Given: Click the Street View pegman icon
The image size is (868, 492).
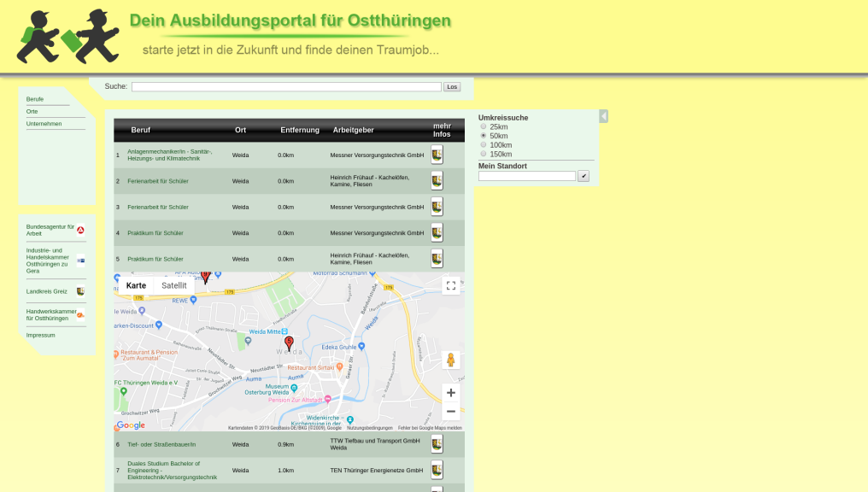Looking at the screenshot, I should tap(451, 360).
